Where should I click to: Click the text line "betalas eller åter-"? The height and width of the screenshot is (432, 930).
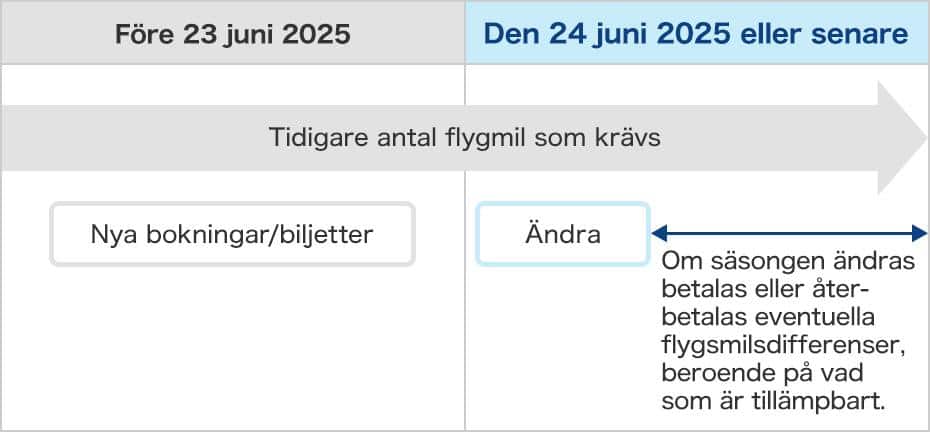click(x=768, y=290)
